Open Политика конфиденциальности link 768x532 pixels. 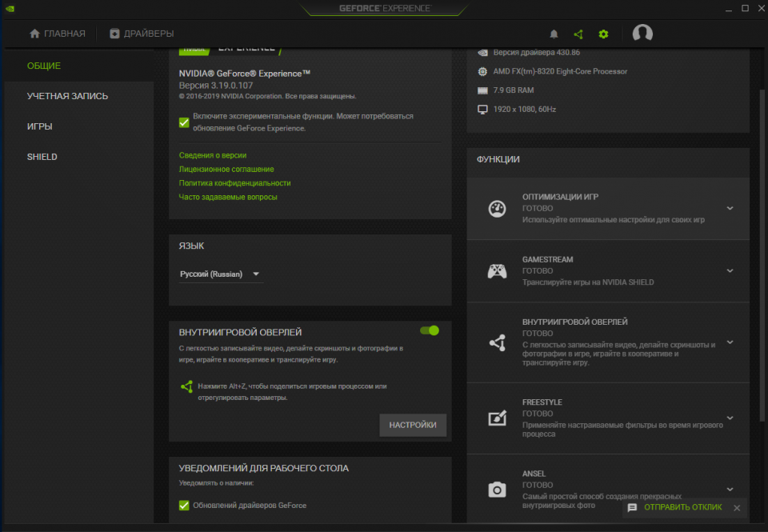[234, 182]
